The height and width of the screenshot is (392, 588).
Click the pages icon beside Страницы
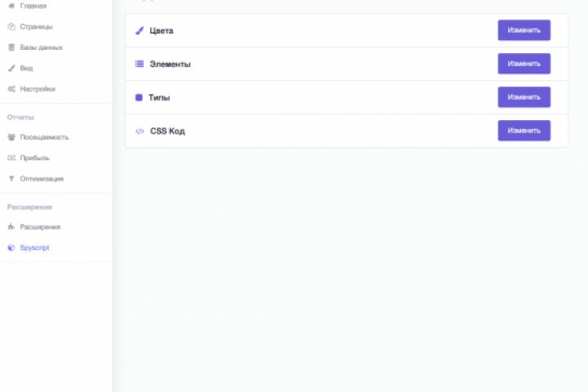coord(11,26)
